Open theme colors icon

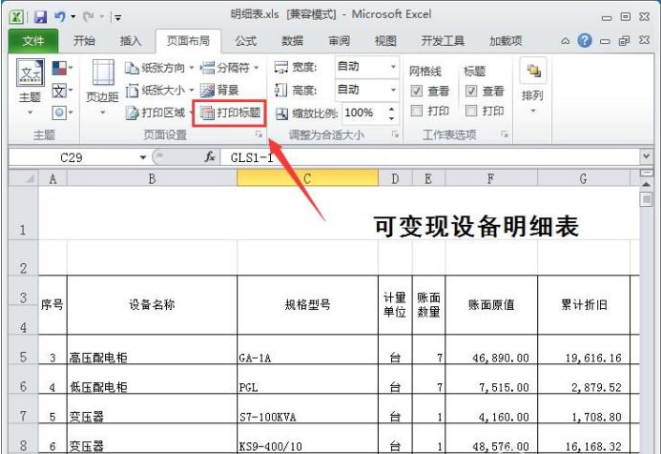[62, 67]
